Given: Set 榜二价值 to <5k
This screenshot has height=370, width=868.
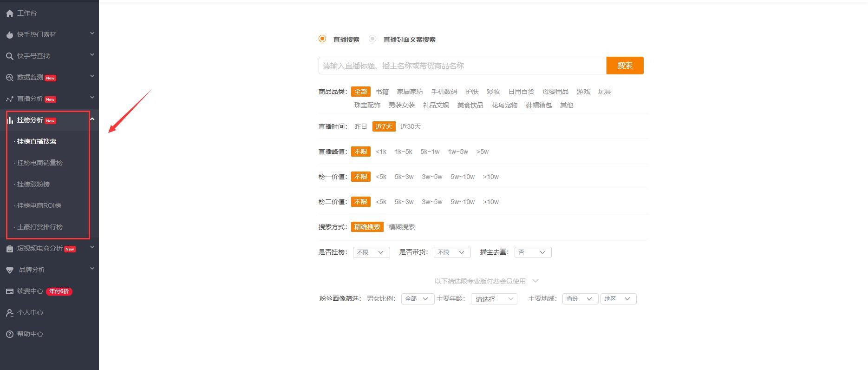Looking at the screenshot, I should coord(381,202).
